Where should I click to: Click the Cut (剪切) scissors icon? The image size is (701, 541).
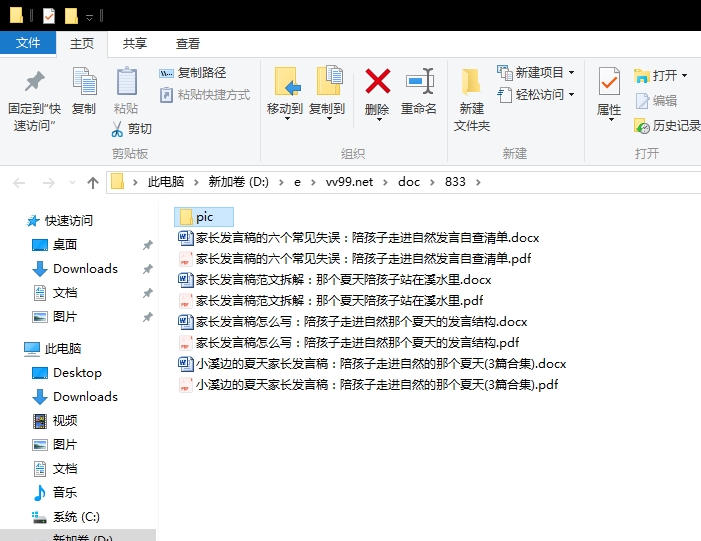click(x=117, y=129)
